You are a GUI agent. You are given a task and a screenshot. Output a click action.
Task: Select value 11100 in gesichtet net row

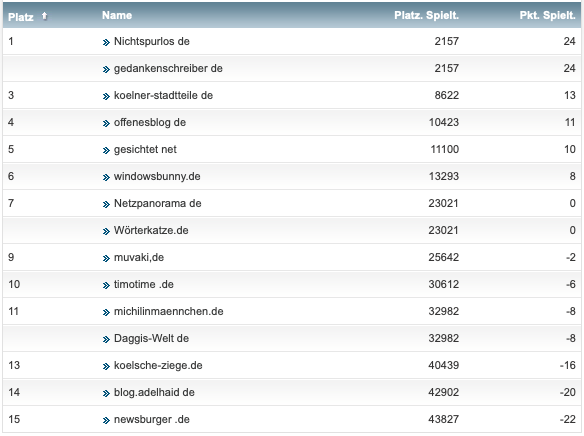(445, 149)
